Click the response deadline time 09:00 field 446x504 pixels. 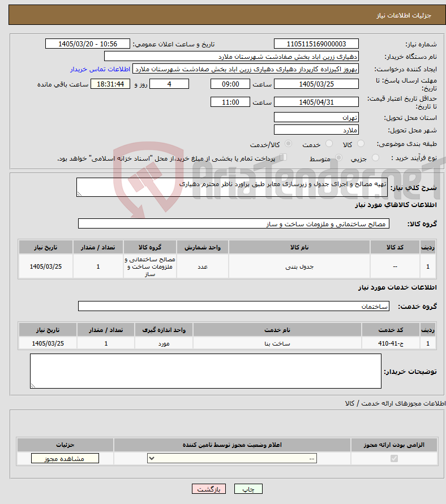pyautogui.click(x=230, y=84)
